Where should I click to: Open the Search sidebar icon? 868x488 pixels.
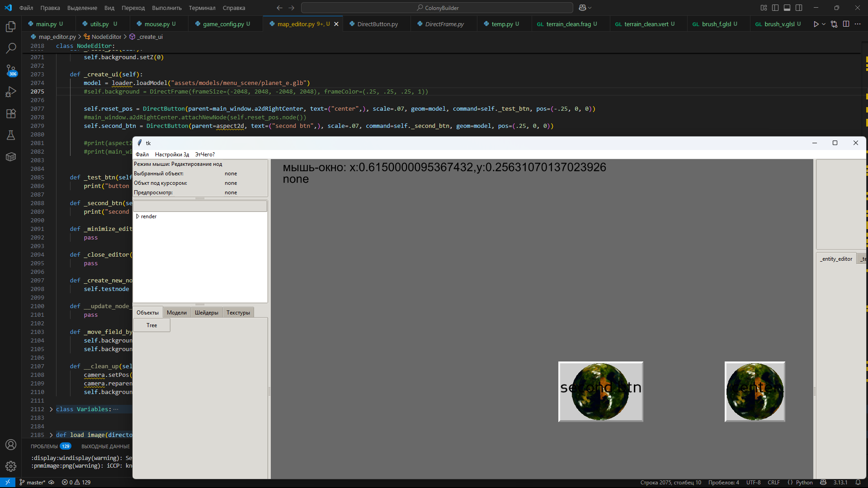pyautogui.click(x=11, y=48)
